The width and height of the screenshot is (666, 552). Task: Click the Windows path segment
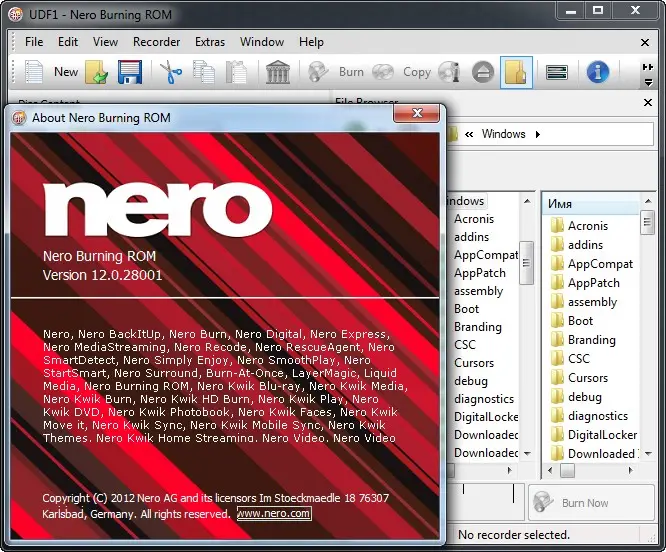503,134
